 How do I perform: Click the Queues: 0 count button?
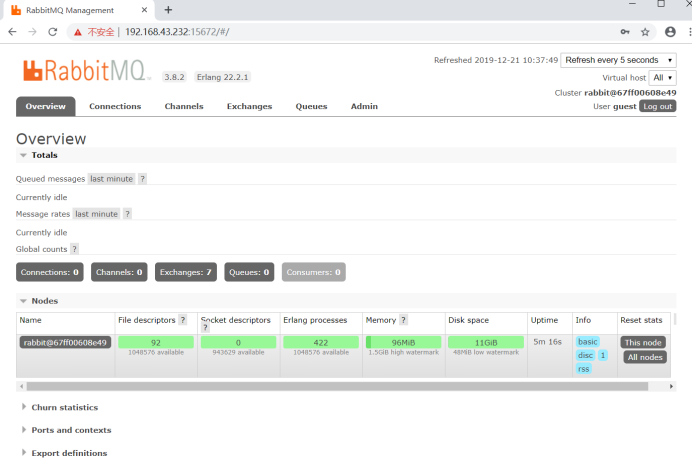tap(249, 272)
